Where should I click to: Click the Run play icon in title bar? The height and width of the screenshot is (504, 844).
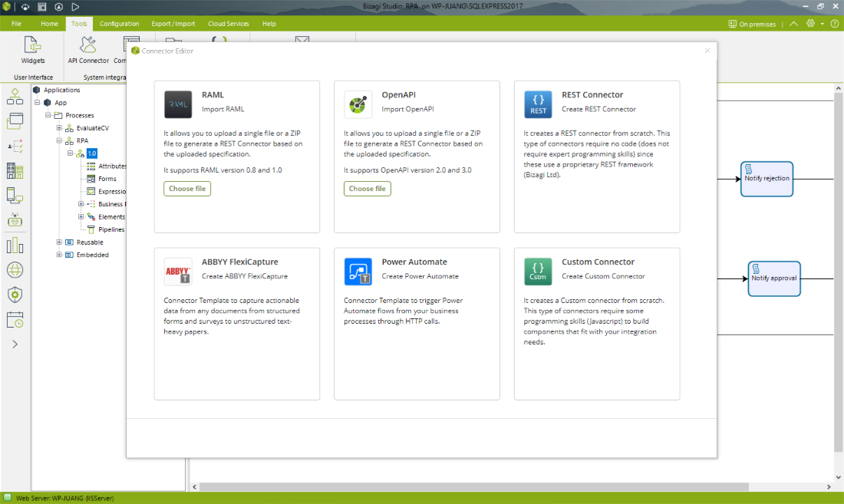coord(75,7)
